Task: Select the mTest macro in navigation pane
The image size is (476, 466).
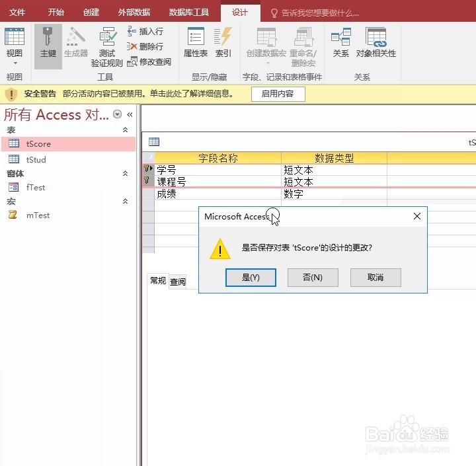Action: [68, 215]
